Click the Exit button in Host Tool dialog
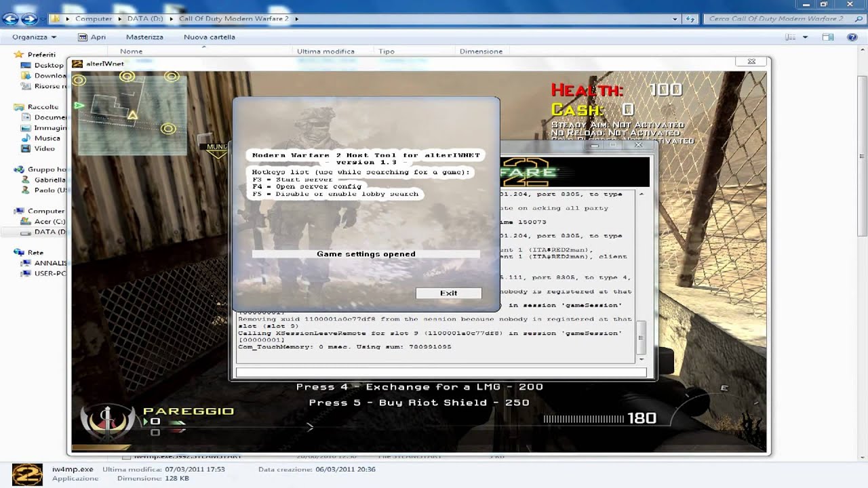The image size is (868, 488). click(448, 293)
